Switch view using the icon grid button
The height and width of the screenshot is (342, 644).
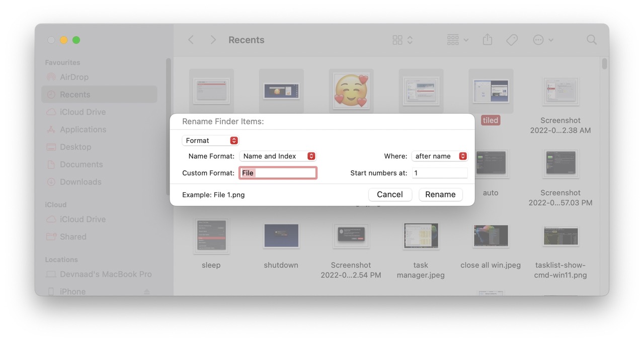click(x=402, y=40)
